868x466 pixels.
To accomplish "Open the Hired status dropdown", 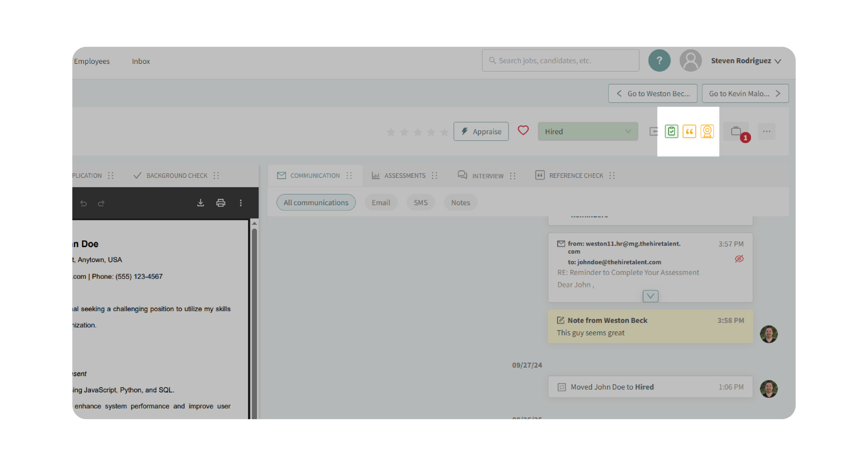I will tap(588, 131).
